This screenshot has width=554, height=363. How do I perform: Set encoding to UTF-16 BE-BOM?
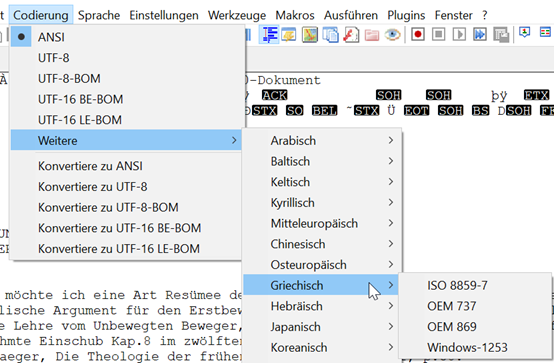pyautogui.click(x=126, y=99)
